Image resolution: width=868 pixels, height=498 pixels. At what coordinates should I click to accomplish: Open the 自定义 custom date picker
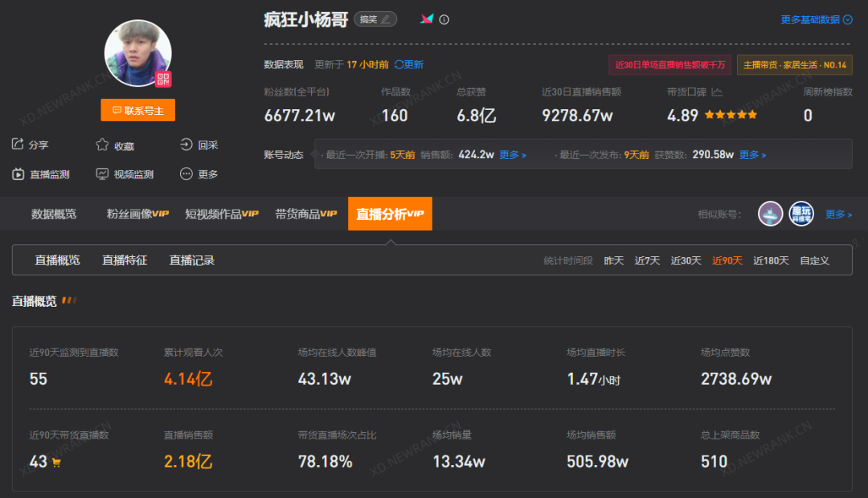[814, 259]
